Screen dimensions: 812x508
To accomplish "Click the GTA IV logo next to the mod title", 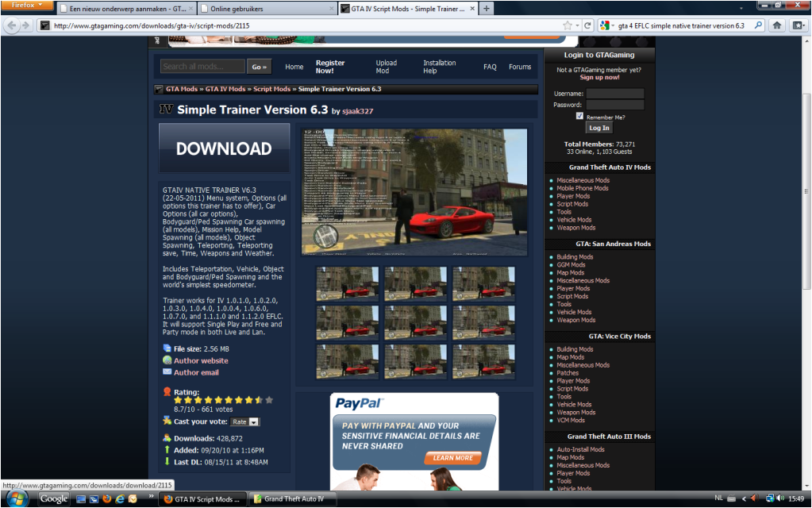I will (x=166, y=110).
